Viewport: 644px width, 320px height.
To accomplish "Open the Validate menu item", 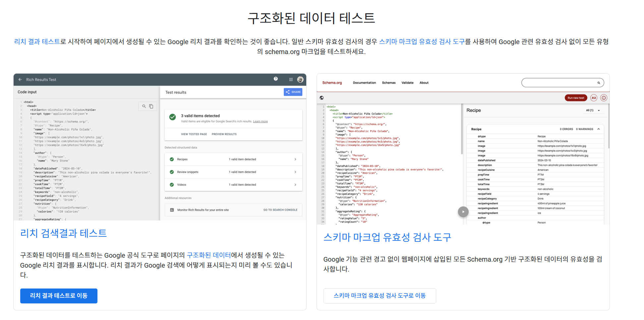I will pos(407,83).
